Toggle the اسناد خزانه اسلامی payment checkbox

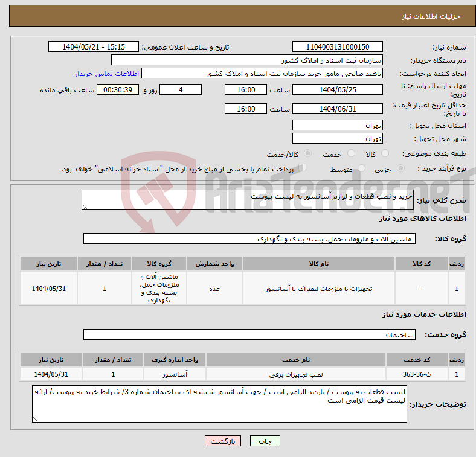[x=303, y=167]
